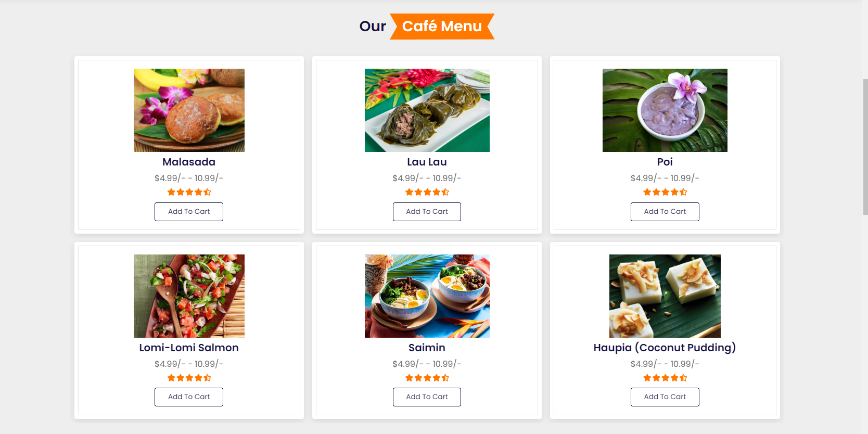Add Poi to the cart
868x434 pixels.
coord(665,211)
